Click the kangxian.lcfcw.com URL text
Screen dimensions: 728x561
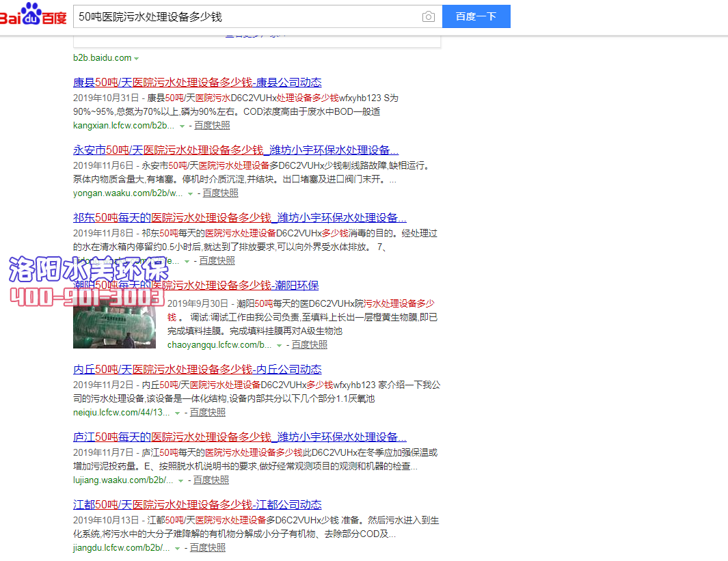point(124,125)
